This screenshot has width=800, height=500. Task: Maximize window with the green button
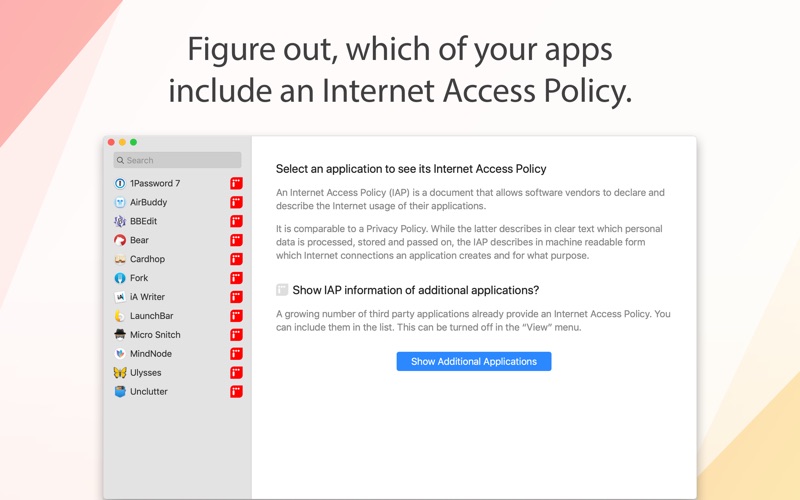tap(134, 142)
